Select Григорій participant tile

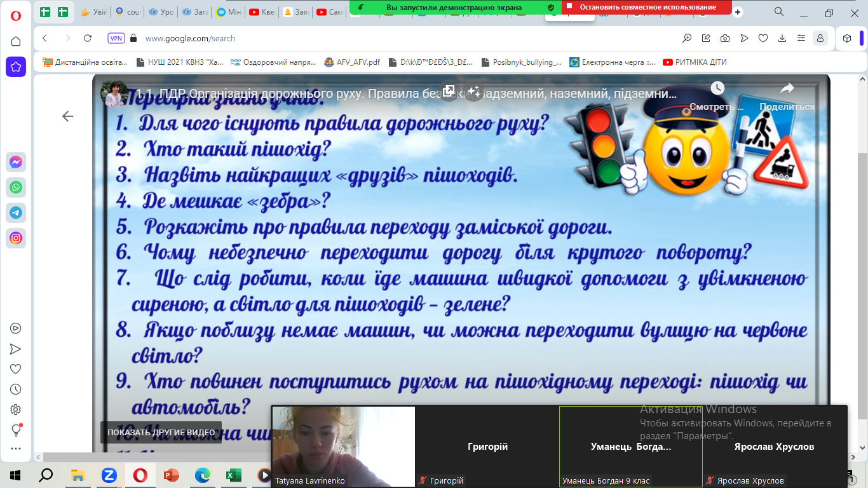pos(487,446)
